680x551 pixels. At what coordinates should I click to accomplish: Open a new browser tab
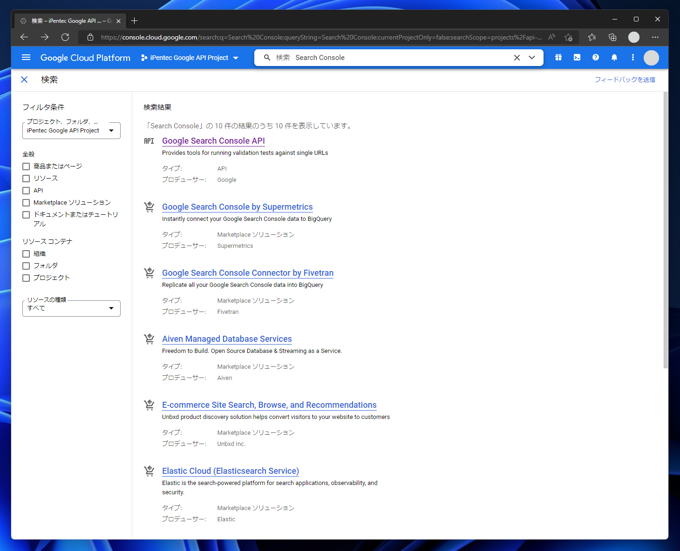pos(134,20)
